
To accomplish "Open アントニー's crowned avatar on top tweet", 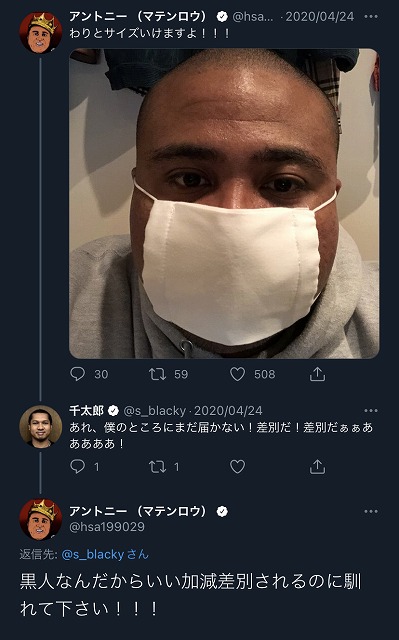I will [41, 33].
